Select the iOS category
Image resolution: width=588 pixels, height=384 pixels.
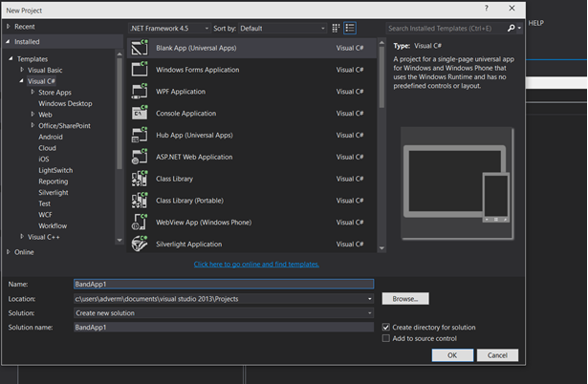click(x=43, y=159)
